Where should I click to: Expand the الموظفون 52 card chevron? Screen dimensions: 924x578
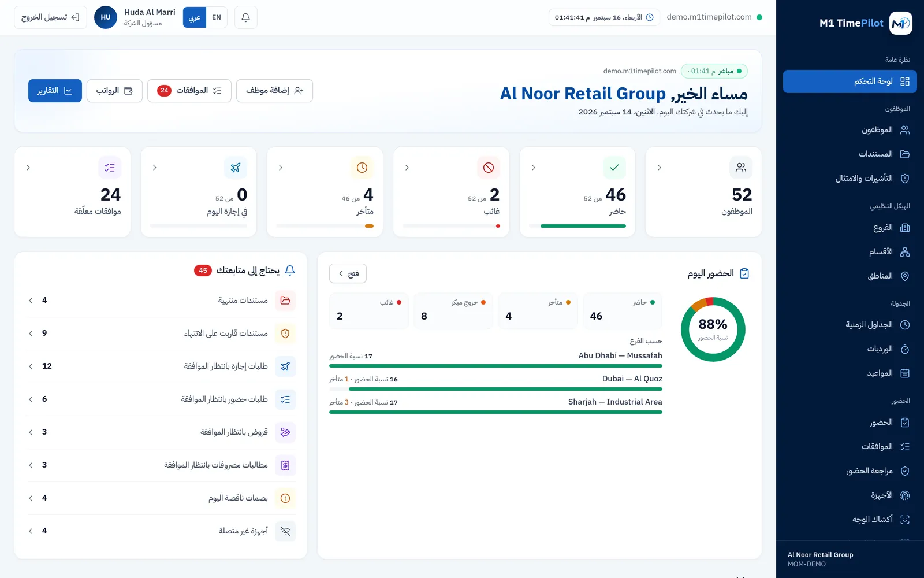pos(660,168)
